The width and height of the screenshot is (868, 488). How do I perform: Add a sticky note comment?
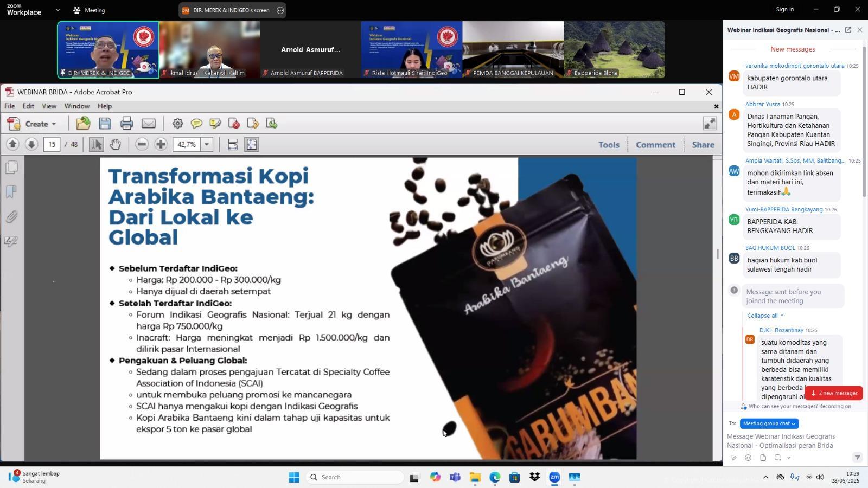(196, 124)
